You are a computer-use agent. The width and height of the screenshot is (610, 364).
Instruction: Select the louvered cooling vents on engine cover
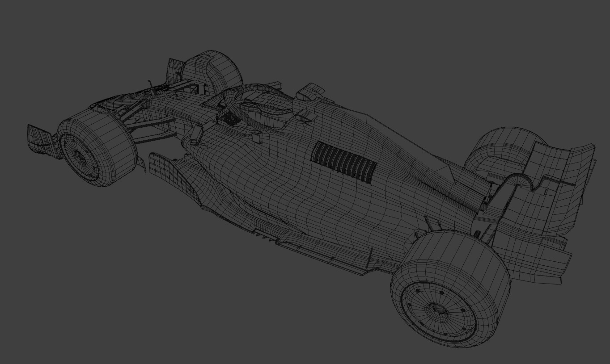tap(344, 162)
